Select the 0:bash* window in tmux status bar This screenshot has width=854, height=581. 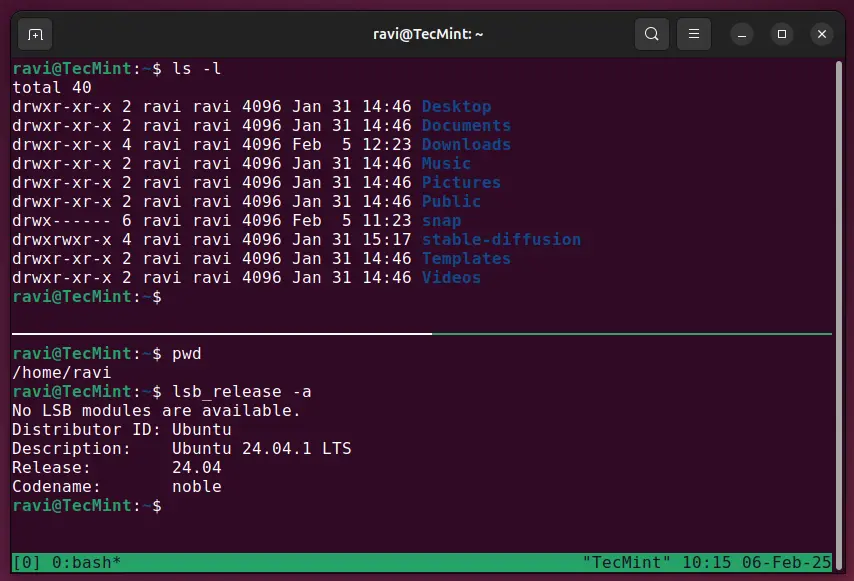(86, 562)
